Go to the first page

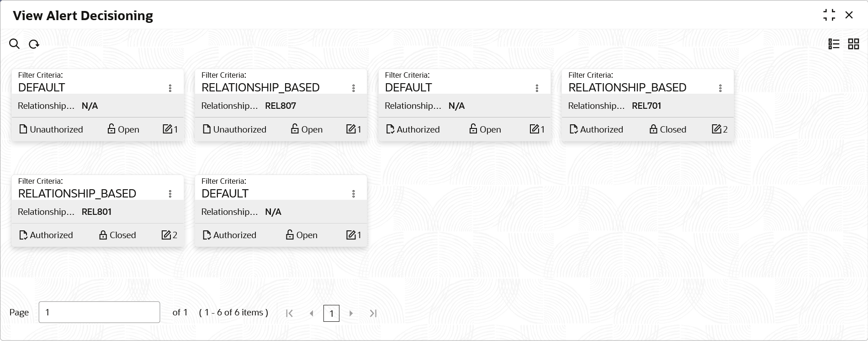[x=289, y=313]
